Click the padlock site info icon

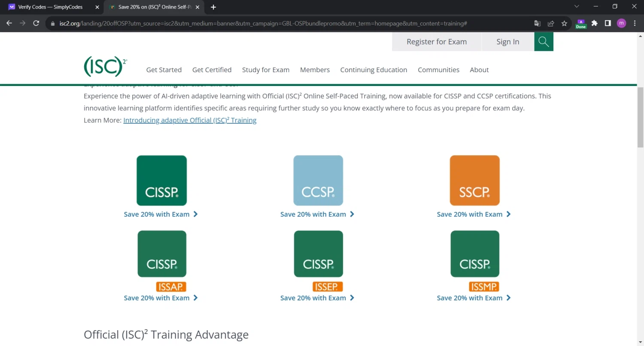(53, 24)
